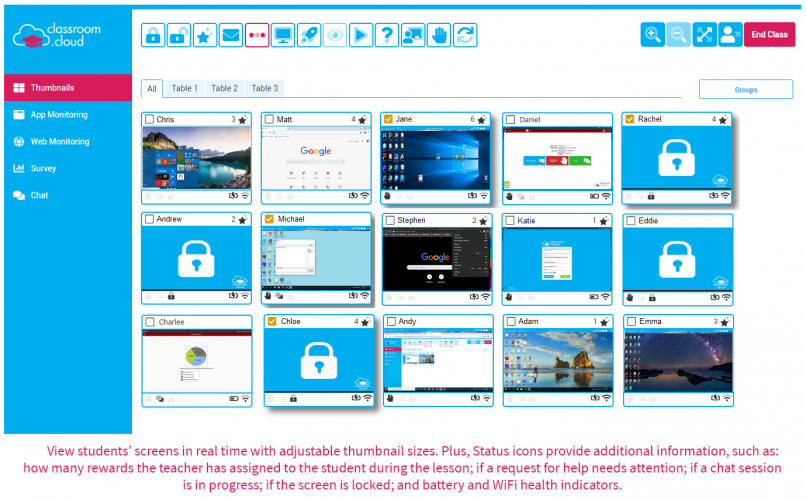The width and height of the screenshot is (806, 500).
Task: Select Andrew's thumbnail checkbox
Action: (149, 219)
